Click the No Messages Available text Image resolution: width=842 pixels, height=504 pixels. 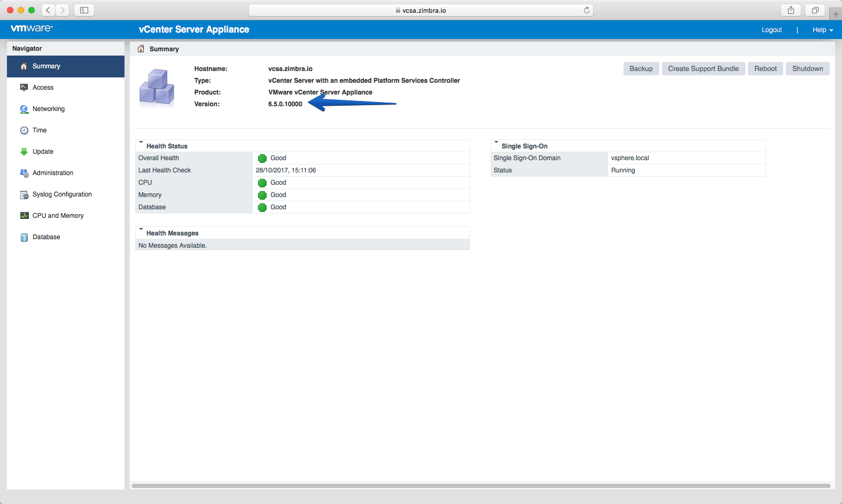[x=173, y=246]
